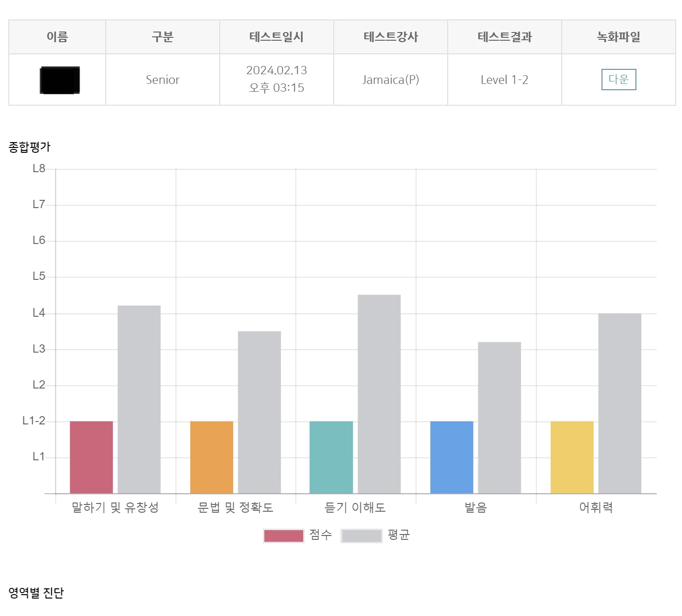
Task: Click the 테스트결과 column header
Action: pyautogui.click(x=504, y=36)
